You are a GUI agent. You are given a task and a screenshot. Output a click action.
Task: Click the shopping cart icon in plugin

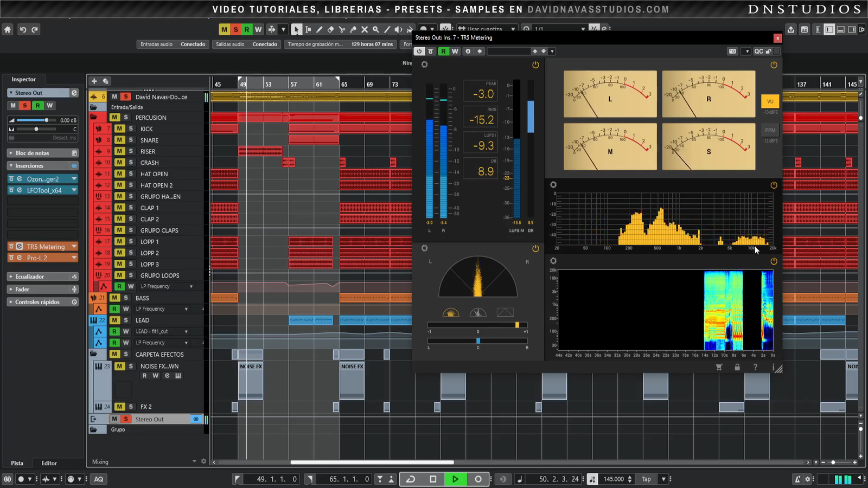click(719, 367)
